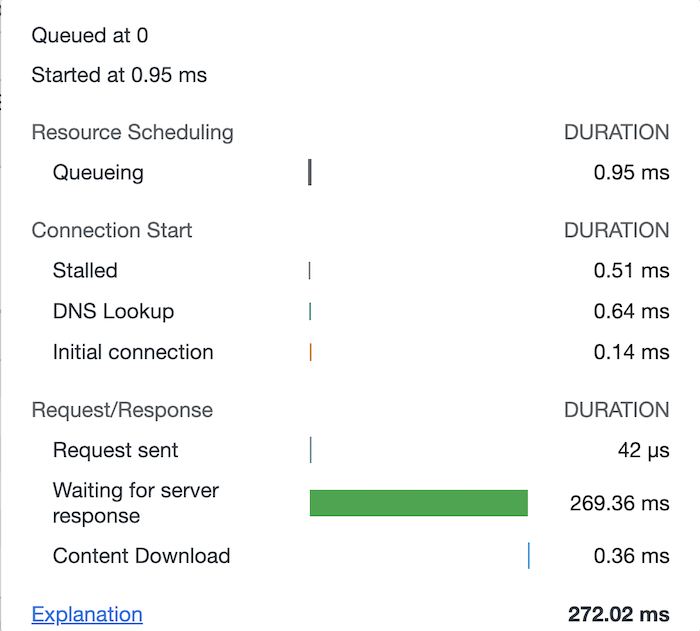Click the Resource Scheduling heading
700x631 pixels.
pyautogui.click(x=133, y=132)
